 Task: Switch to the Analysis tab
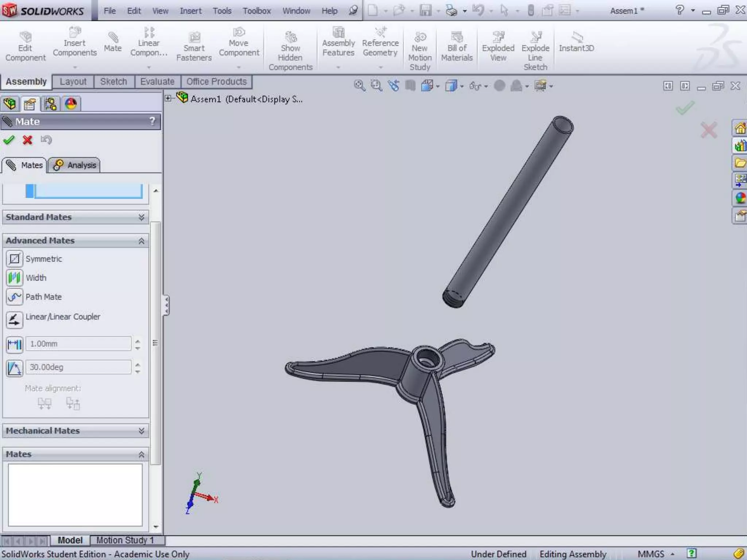coord(75,165)
